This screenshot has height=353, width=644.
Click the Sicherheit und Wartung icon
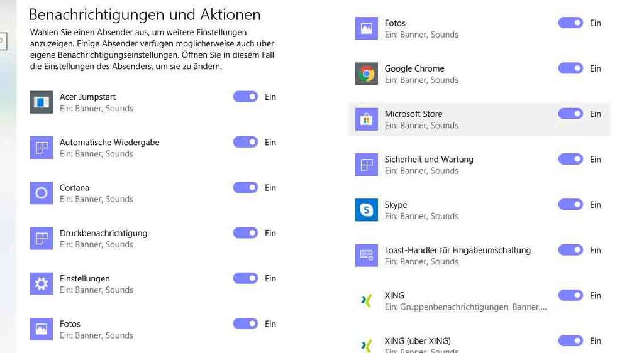(367, 165)
